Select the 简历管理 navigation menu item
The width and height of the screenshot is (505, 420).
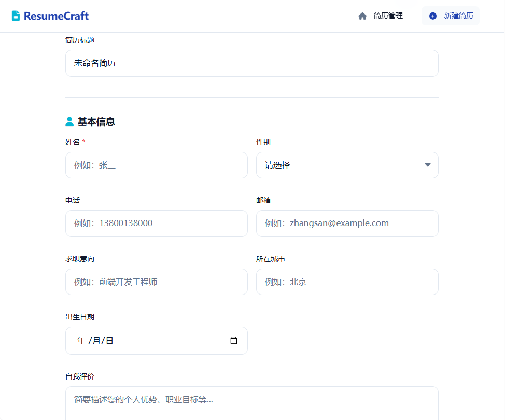click(387, 16)
